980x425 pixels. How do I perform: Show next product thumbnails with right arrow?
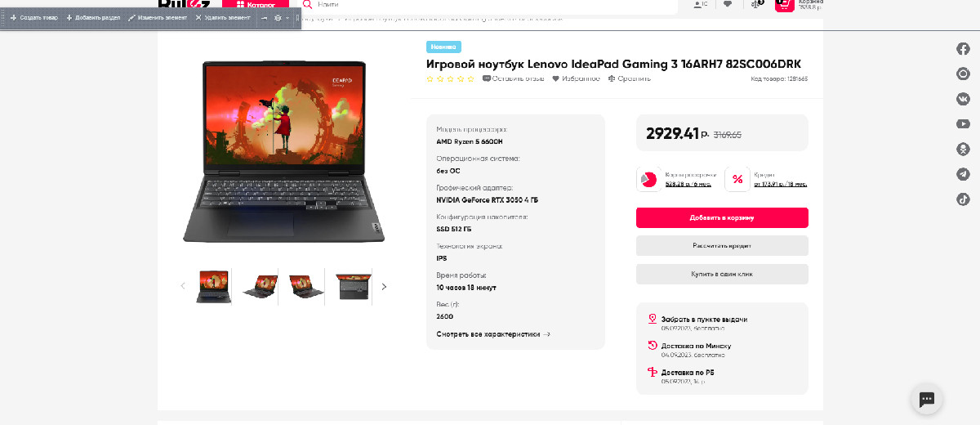pos(384,286)
